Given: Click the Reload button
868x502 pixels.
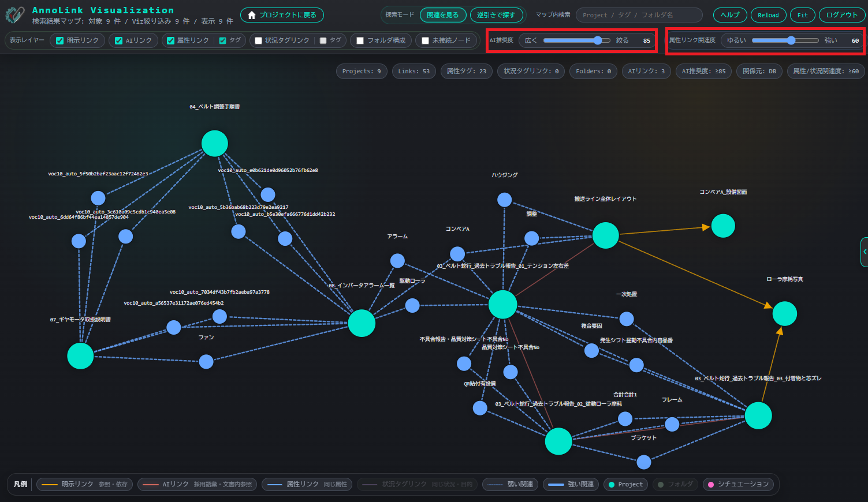Looking at the screenshot, I should click(x=768, y=15).
